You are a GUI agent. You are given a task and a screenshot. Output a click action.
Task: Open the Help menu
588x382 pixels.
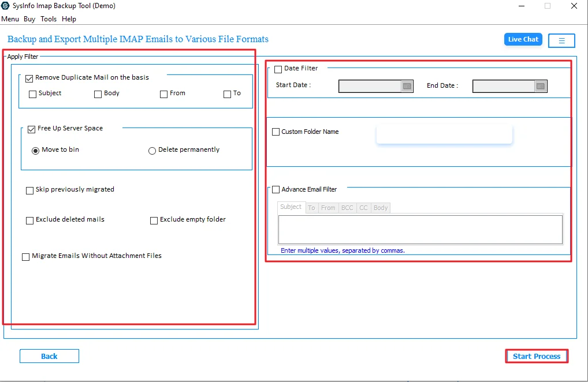pyautogui.click(x=69, y=18)
